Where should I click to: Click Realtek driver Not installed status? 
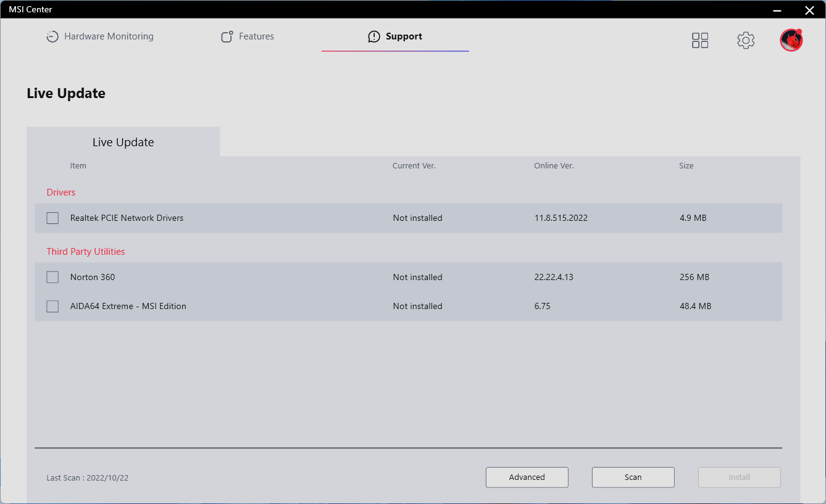[418, 218]
